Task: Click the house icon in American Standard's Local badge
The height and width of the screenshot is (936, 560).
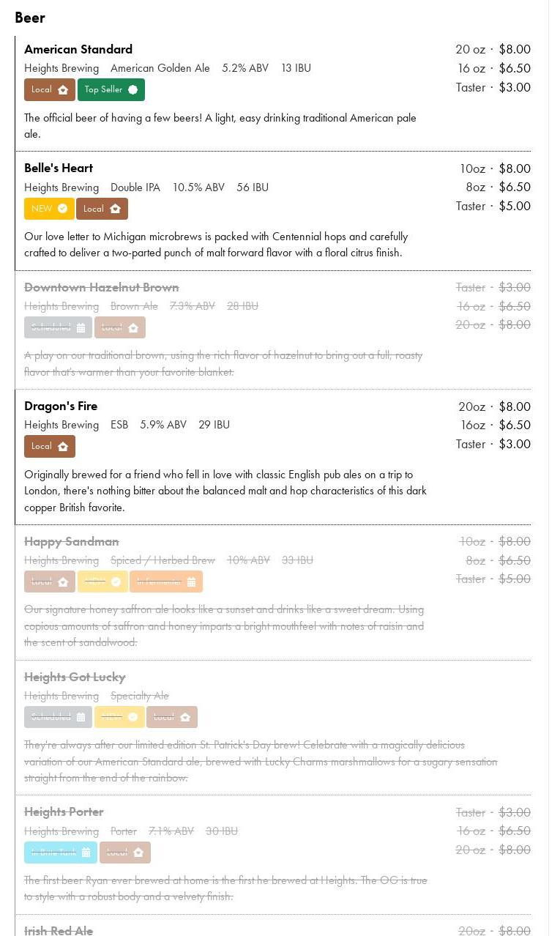Action: coord(63,90)
